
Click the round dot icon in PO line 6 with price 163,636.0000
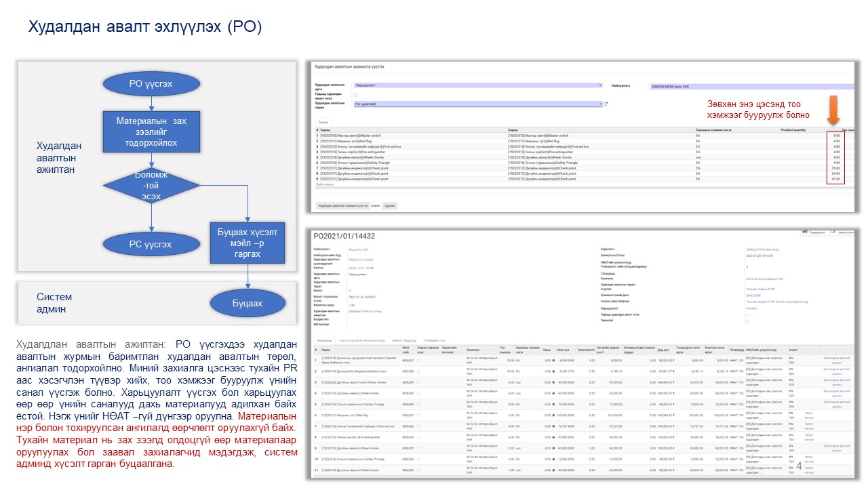pyautogui.click(x=553, y=417)
